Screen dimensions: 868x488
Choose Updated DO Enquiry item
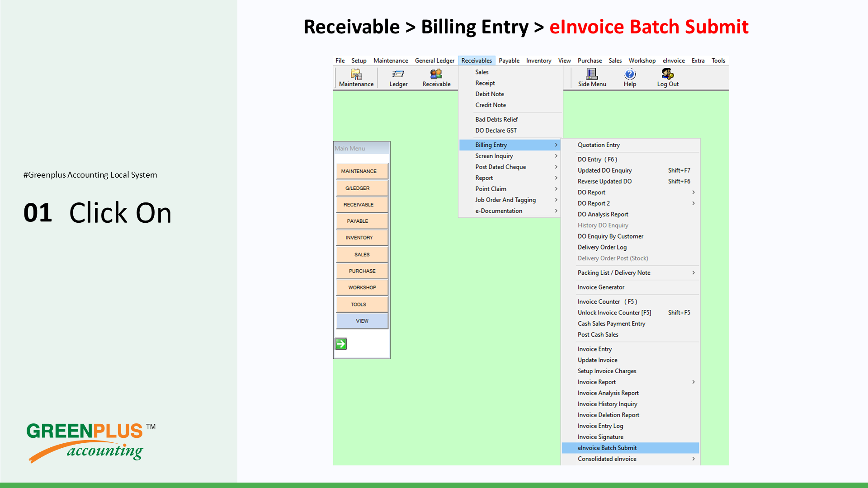(x=630, y=170)
